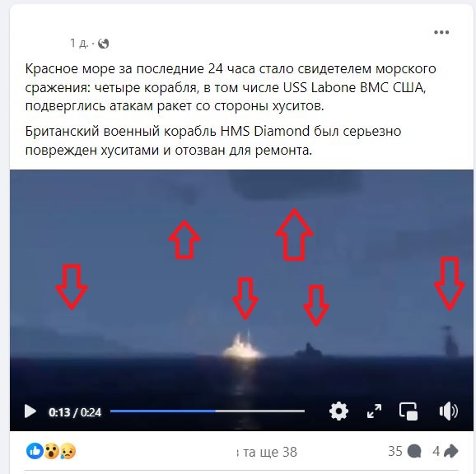The width and height of the screenshot is (476, 474).
Task: Click the bright explosion in the video frame
Action: coord(243,346)
